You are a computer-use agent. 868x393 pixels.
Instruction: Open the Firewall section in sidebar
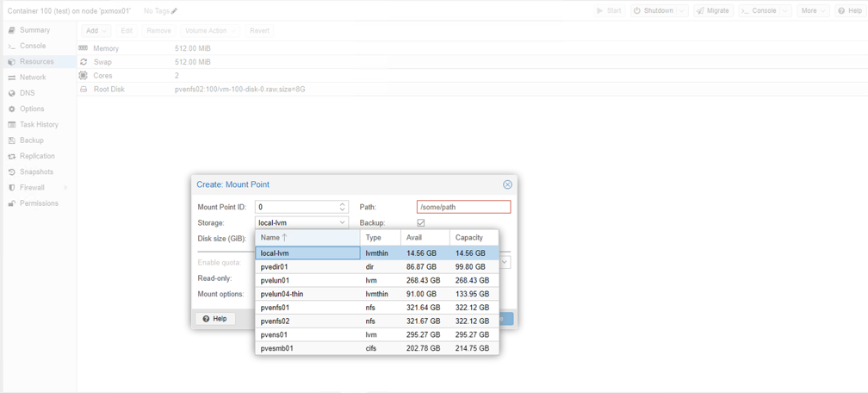(32, 188)
